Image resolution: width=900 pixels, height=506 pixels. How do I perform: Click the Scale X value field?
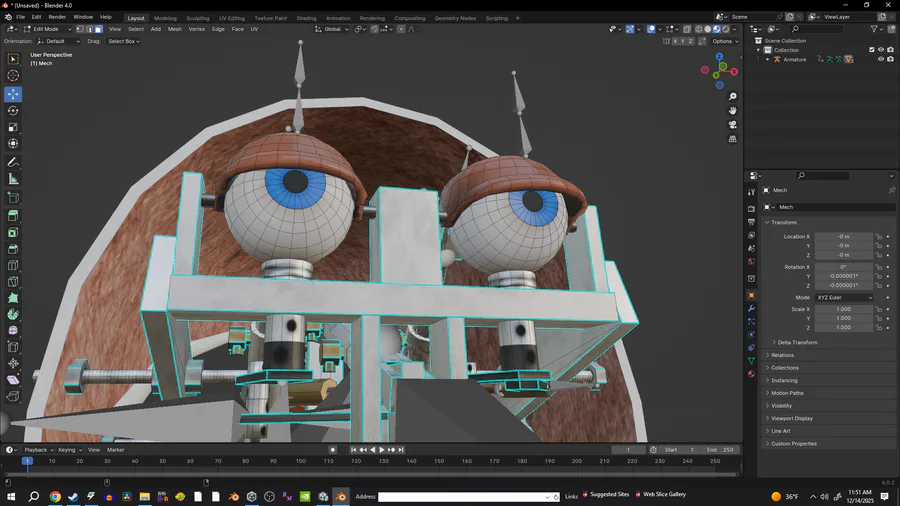[x=843, y=310]
